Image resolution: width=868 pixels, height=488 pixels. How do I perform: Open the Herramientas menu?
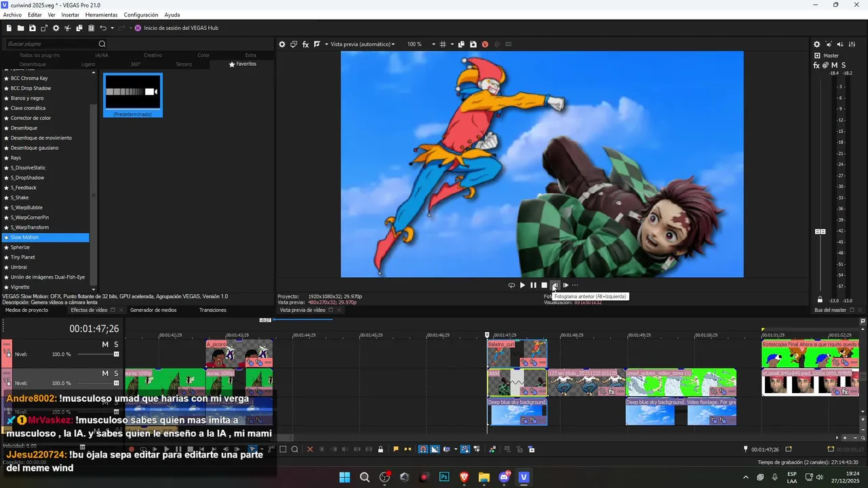(101, 15)
